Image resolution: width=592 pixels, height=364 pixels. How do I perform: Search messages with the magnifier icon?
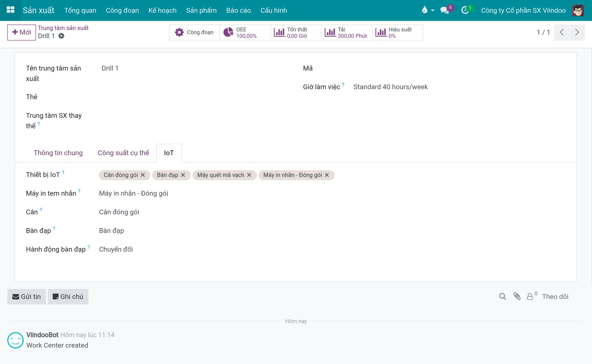tap(502, 296)
